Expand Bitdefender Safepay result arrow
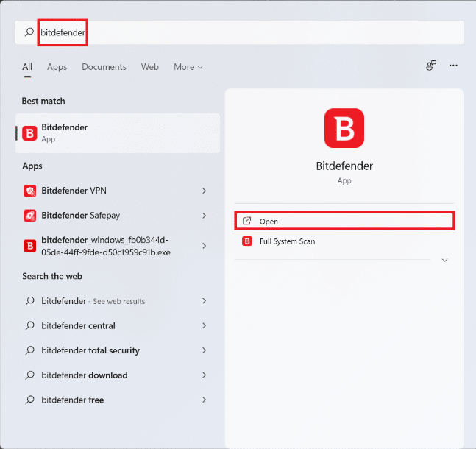 (x=204, y=216)
